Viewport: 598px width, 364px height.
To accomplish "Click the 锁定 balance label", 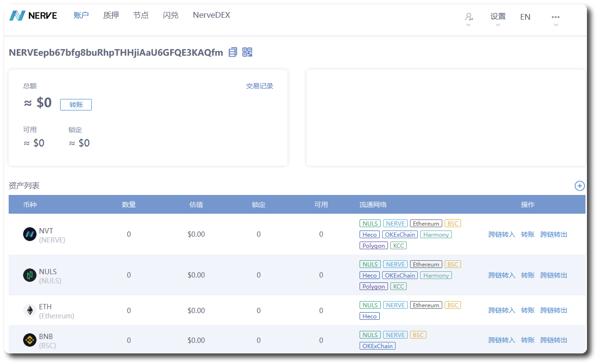I will coord(75,130).
